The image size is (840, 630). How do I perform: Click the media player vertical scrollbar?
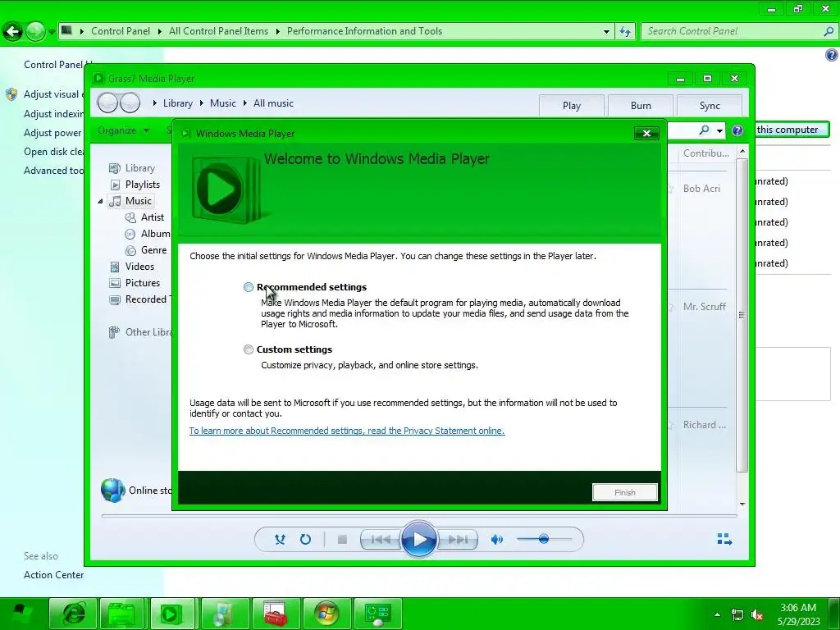[742, 314]
